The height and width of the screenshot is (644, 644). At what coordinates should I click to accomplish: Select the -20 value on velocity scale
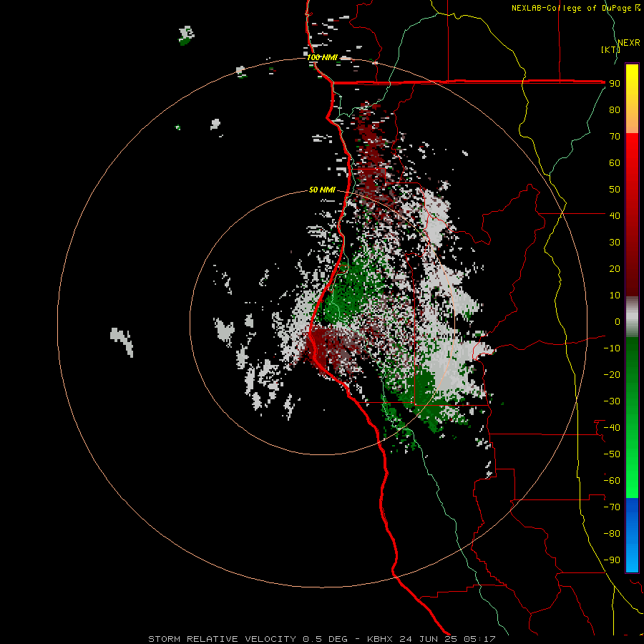pos(612,374)
